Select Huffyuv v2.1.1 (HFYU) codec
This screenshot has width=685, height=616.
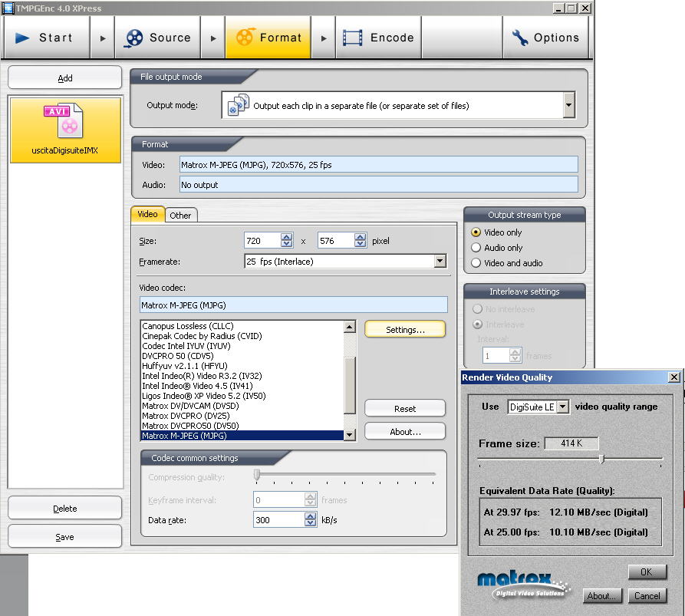coord(242,366)
